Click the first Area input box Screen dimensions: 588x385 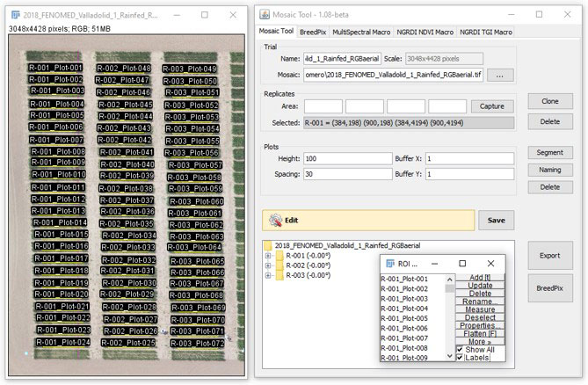tap(323, 106)
